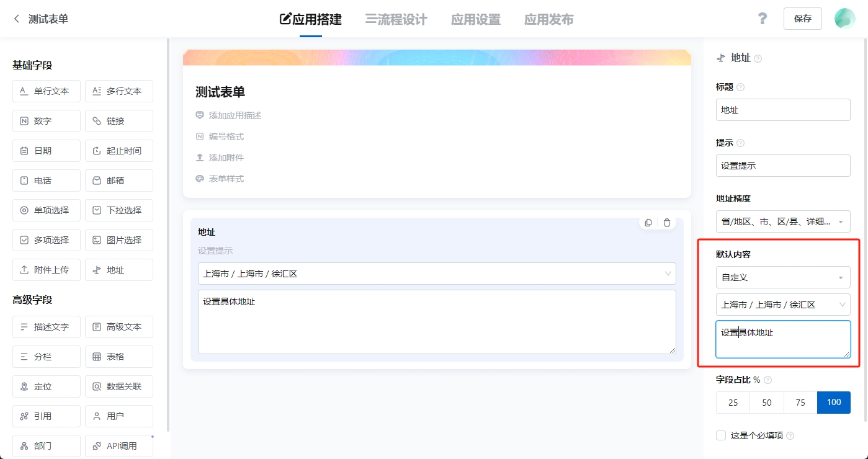Add a 定位 location field
The width and height of the screenshot is (868, 459).
(47, 386)
